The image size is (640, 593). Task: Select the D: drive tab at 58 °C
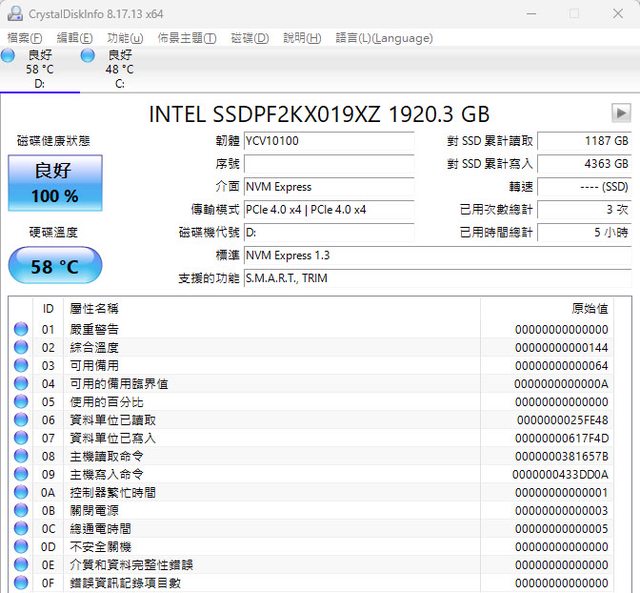[40, 69]
